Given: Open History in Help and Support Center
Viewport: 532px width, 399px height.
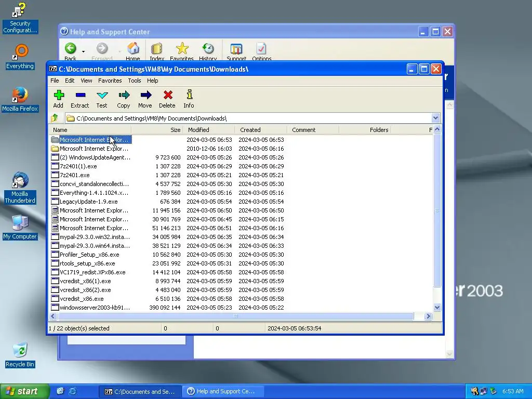Looking at the screenshot, I should tap(208, 51).
